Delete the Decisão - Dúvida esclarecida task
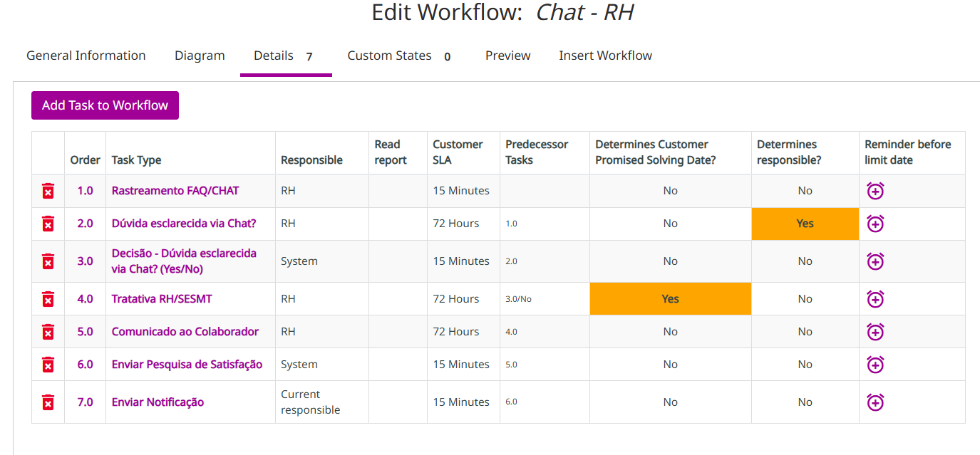This screenshot has height=455, width=980. 48,261
